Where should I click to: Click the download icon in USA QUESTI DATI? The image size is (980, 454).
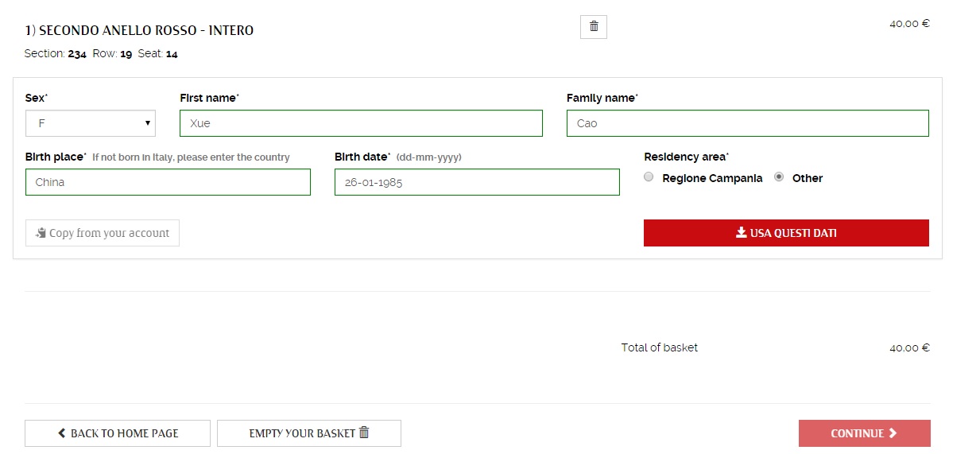(741, 233)
